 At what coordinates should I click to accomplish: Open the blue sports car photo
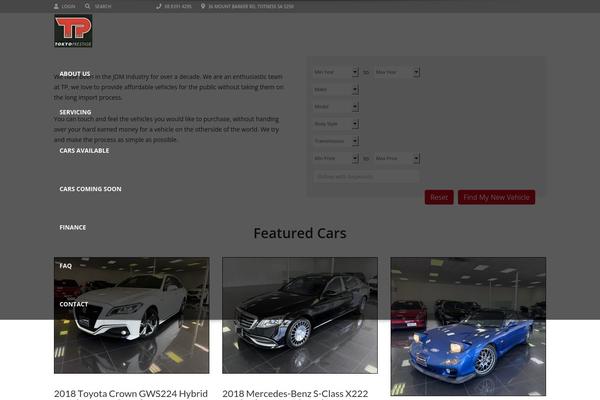[468, 326]
